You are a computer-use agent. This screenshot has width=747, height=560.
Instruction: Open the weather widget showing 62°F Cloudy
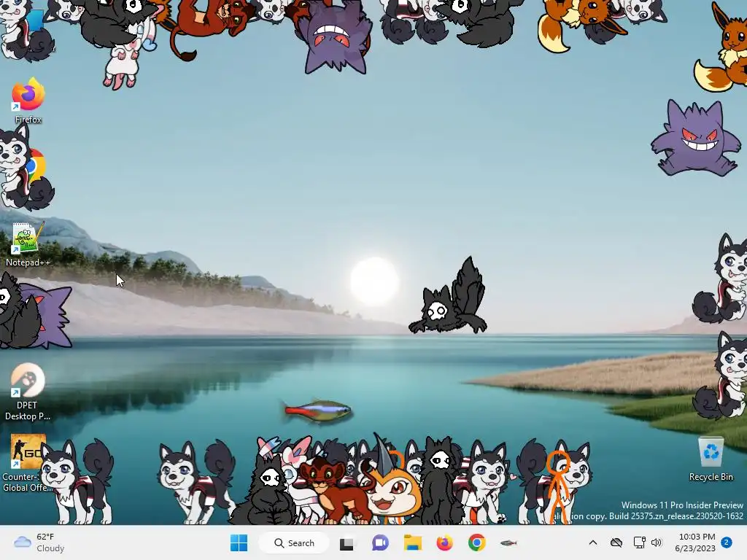pyautogui.click(x=39, y=542)
